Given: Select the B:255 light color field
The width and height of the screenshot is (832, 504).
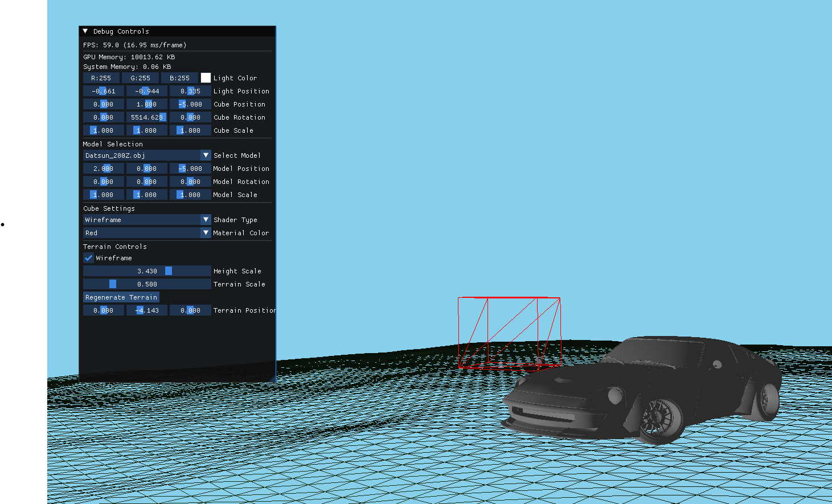Looking at the screenshot, I should point(179,77).
